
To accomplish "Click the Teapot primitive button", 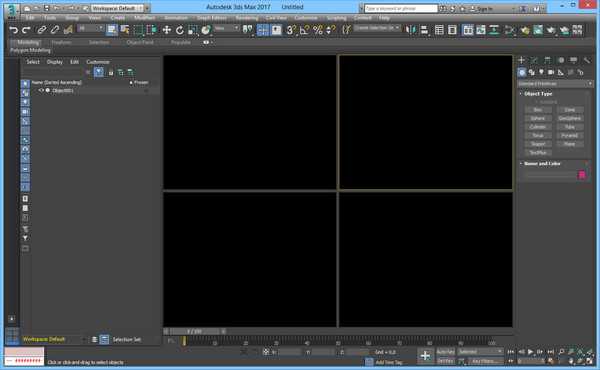I will pyautogui.click(x=538, y=144).
